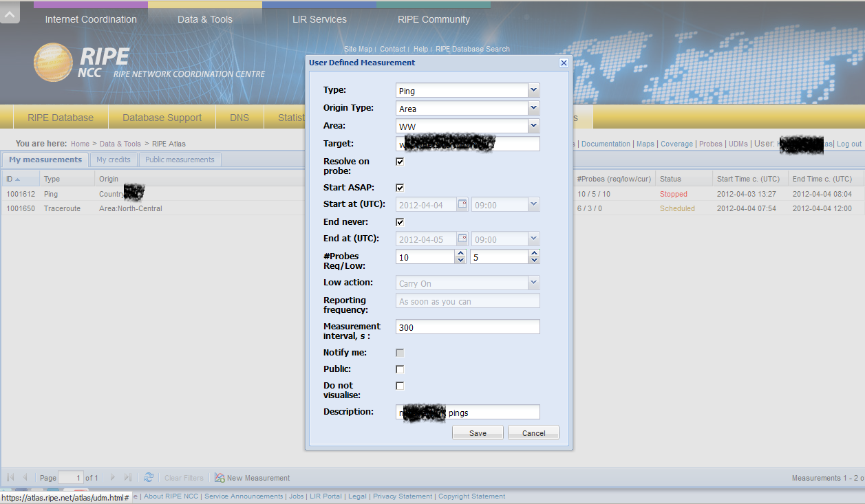The height and width of the screenshot is (504, 865).
Task: Open the Origin Type dropdown
Action: (534, 108)
